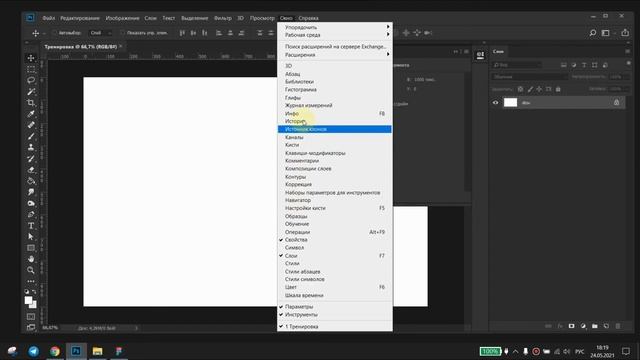Select the Brush tool

tap(31, 136)
